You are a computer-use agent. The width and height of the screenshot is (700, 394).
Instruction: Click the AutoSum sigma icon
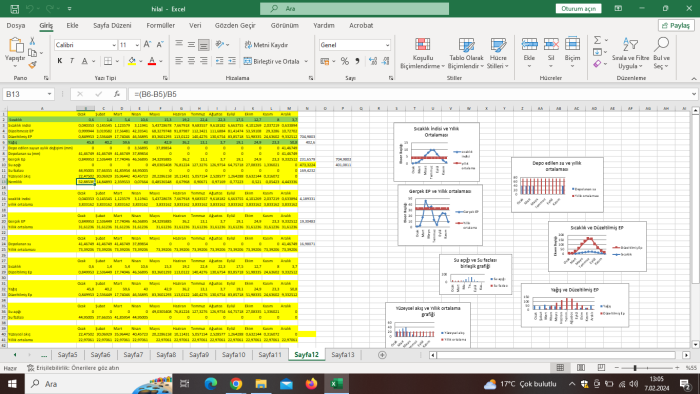click(597, 41)
